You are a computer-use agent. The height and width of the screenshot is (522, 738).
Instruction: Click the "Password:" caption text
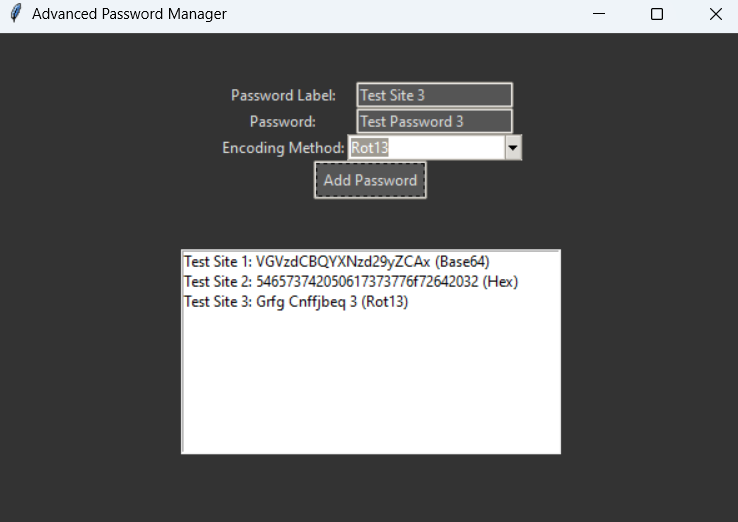coord(283,122)
